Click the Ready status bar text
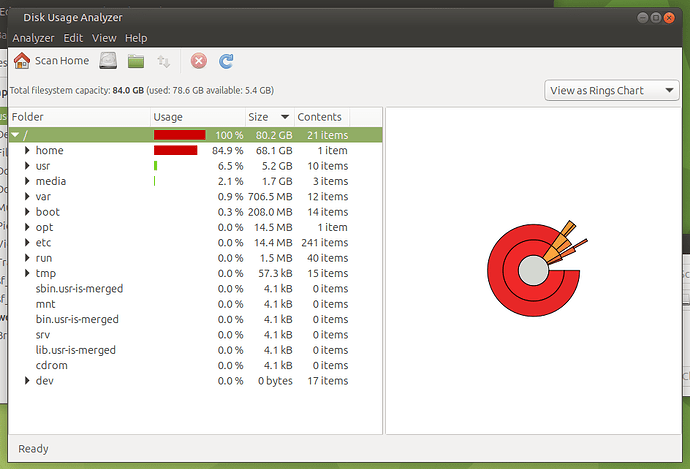 [33, 449]
